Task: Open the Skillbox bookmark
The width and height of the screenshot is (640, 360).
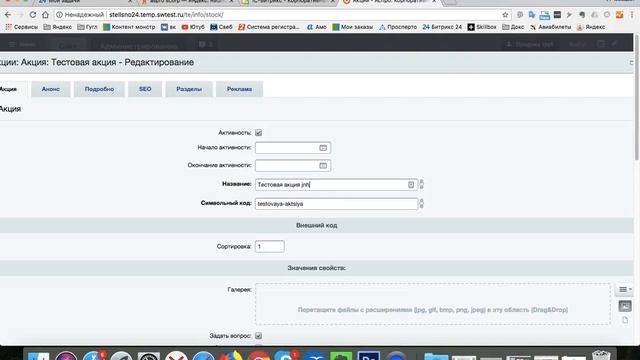Action: point(482,27)
